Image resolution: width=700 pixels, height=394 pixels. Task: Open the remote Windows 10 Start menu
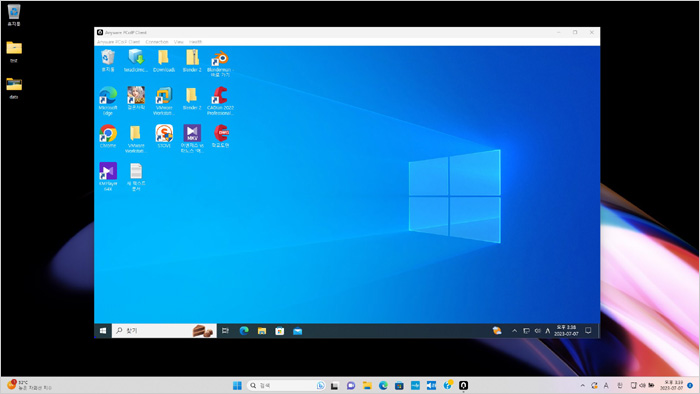point(103,331)
